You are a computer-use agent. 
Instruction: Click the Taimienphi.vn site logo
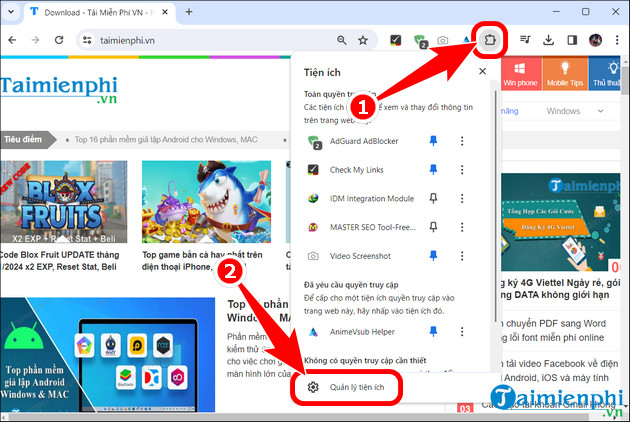coord(59,89)
